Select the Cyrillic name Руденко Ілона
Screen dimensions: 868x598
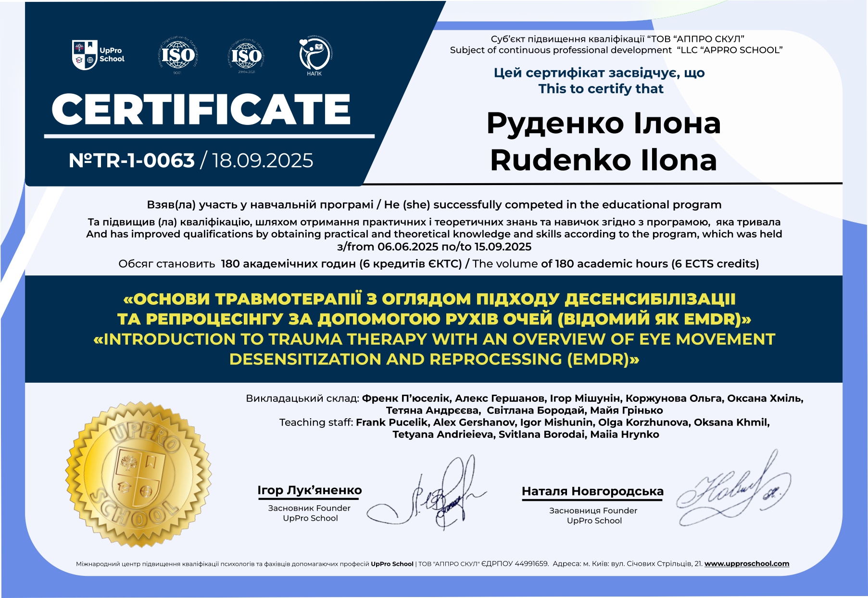pos(604,124)
